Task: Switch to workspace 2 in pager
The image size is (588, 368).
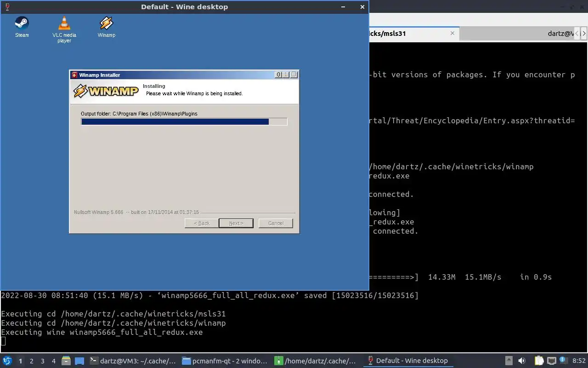Action: (x=32, y=361)
